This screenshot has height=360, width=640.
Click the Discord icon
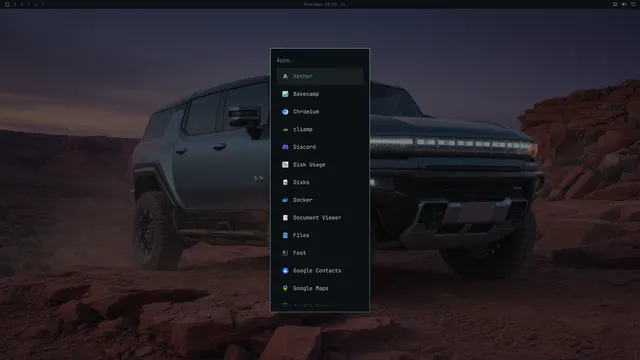point(285,147)
